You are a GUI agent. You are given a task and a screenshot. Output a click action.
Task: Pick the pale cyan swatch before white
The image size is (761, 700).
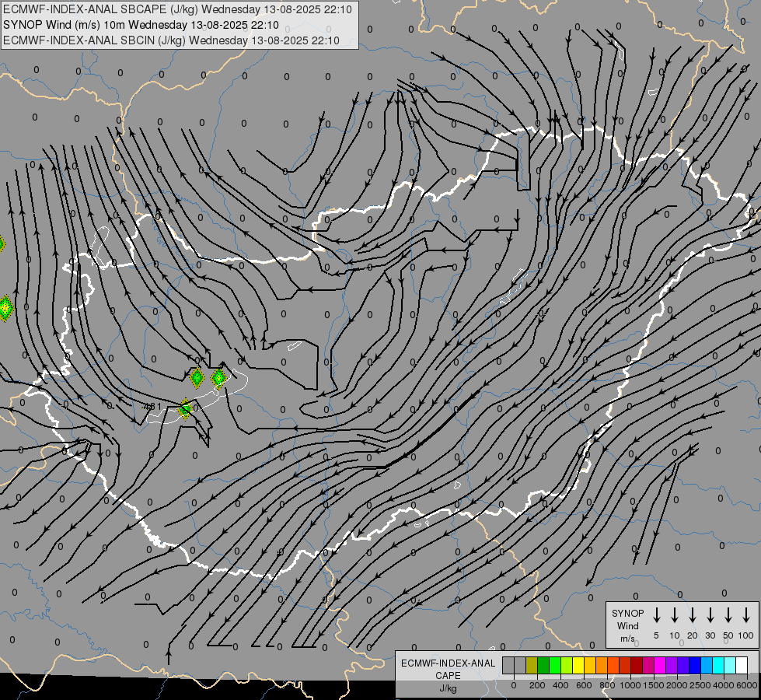[x=731, y=665]
